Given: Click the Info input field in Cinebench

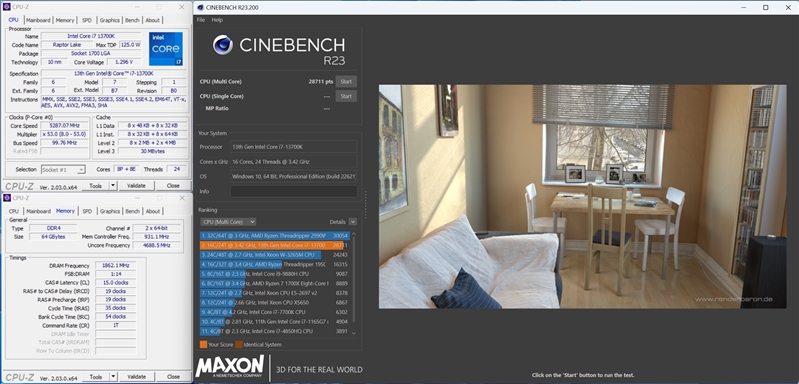Looking at the screenshot, I should pos(294,191).
